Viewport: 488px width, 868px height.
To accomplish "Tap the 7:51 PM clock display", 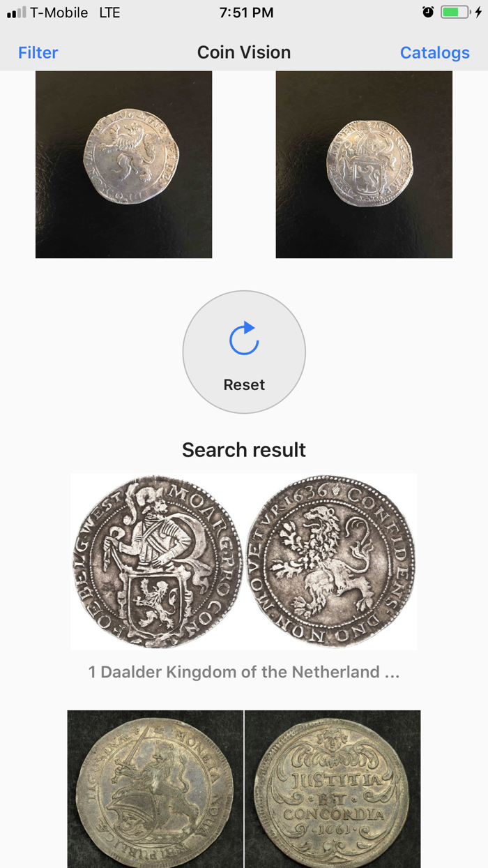I will coord(243,12).
